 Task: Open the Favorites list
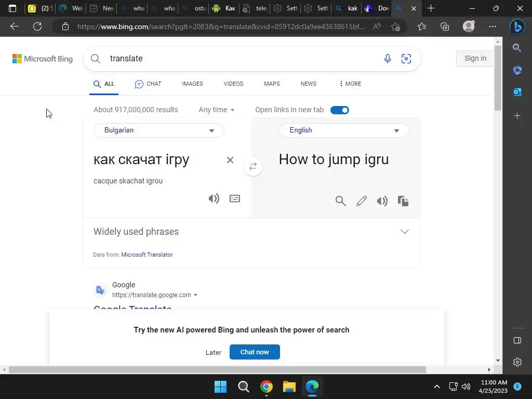[x=422, y=26]
